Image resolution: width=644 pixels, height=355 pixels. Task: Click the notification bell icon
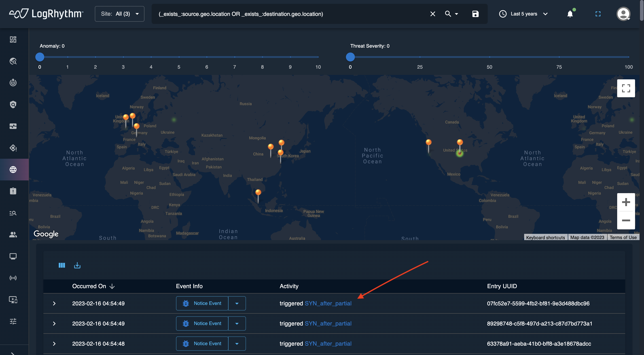click(x=570, y=14)
